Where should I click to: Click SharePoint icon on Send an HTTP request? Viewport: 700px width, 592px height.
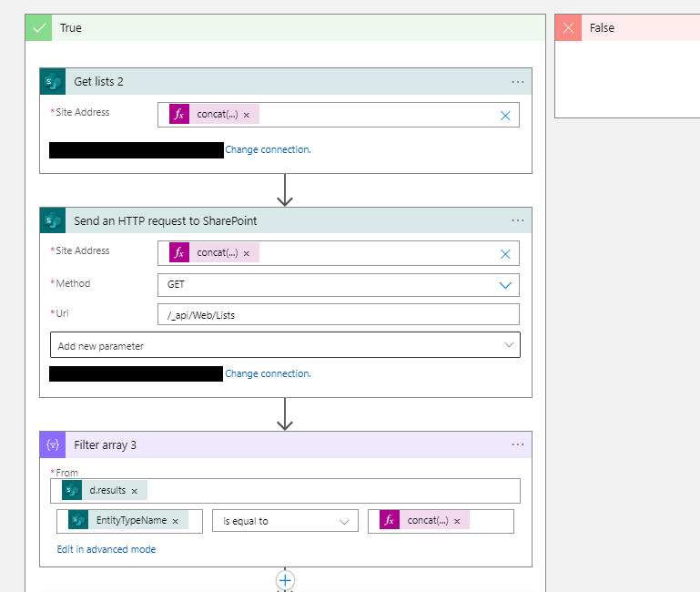pyautogui.click(x=53, y=220)
